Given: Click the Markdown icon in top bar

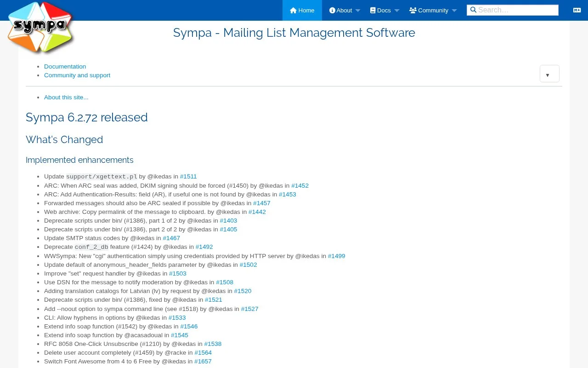Looking at the screenshot, I should click(577, 10).
